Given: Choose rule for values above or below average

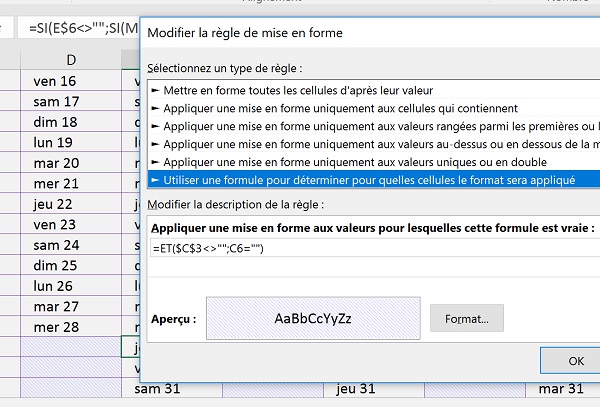Looking at the screenshot, I should click(373, 144).
